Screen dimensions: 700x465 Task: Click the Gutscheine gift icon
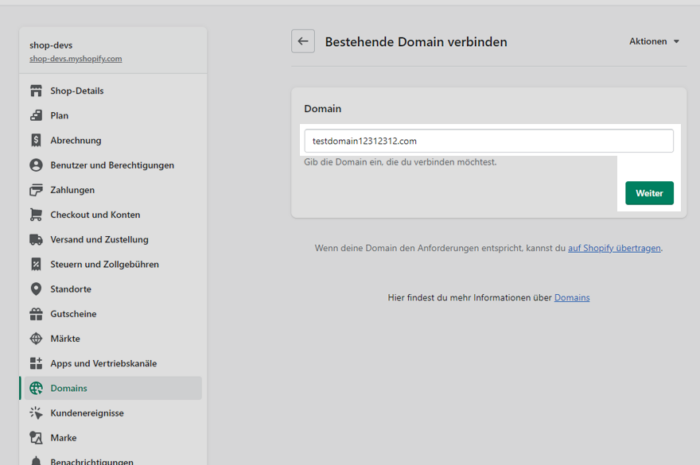36,314
